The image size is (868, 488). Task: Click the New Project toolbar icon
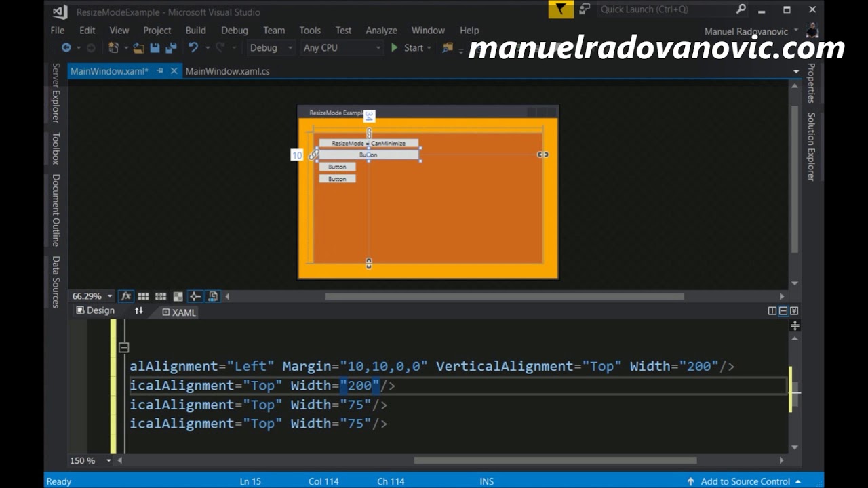(x=113, y=48)
